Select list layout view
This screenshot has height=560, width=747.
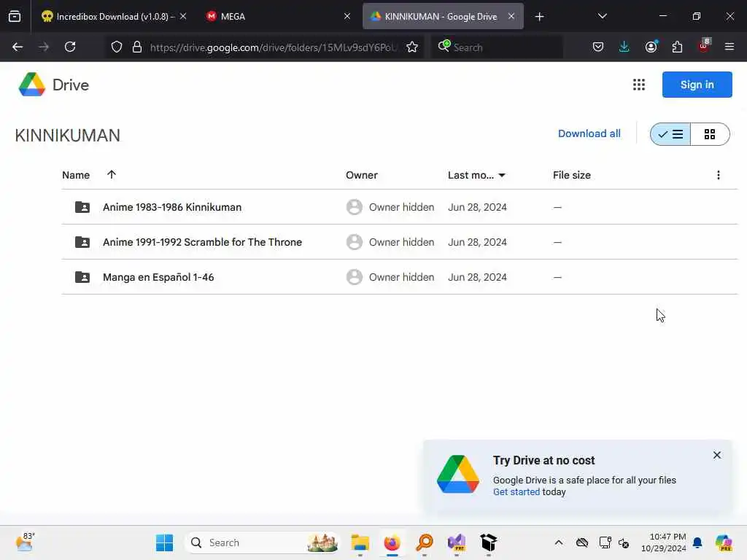[670, 134]
